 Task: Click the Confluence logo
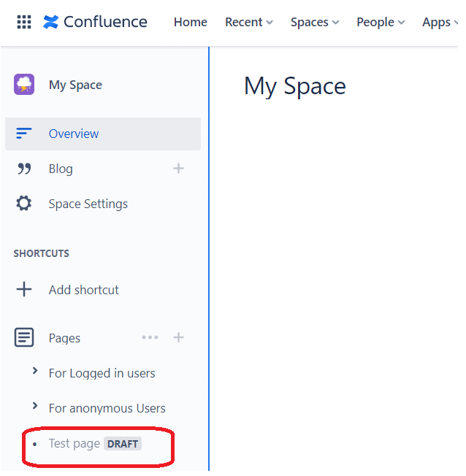click(95, 22)
